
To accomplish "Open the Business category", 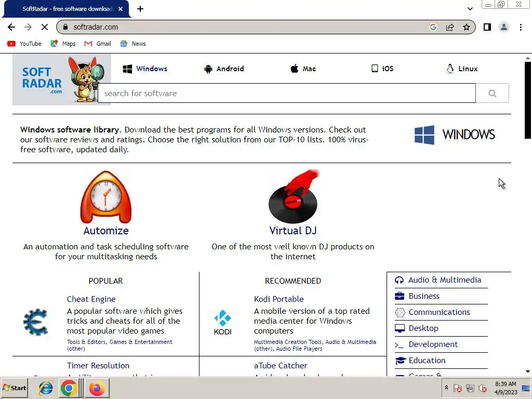I will [x=424, y=296].
